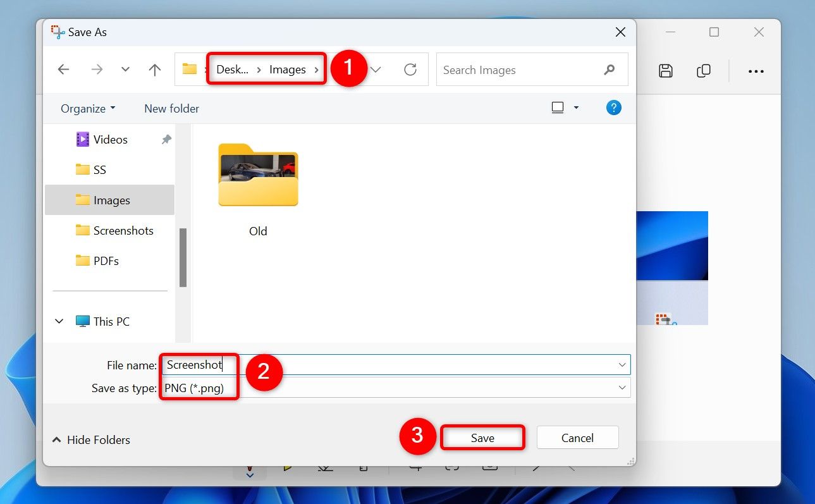
Task: Click inside the Search Images field
Action: click(506, 70)
